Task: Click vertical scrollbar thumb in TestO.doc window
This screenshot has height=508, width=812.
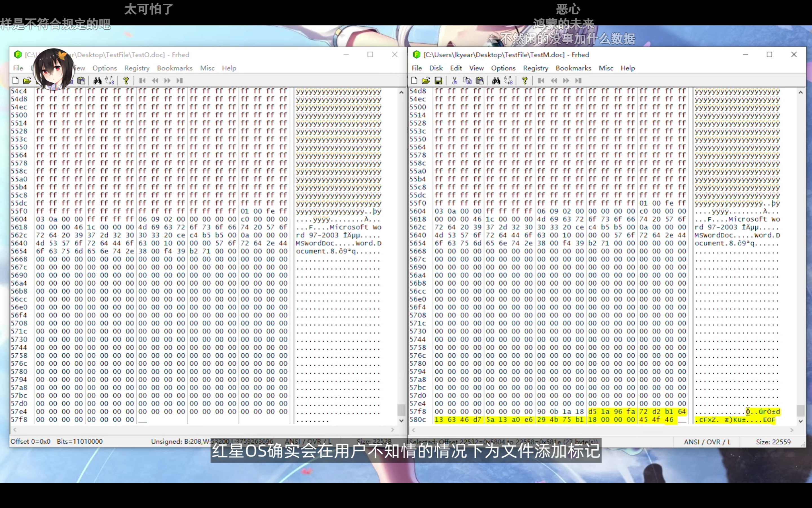Action: point(401,410)
